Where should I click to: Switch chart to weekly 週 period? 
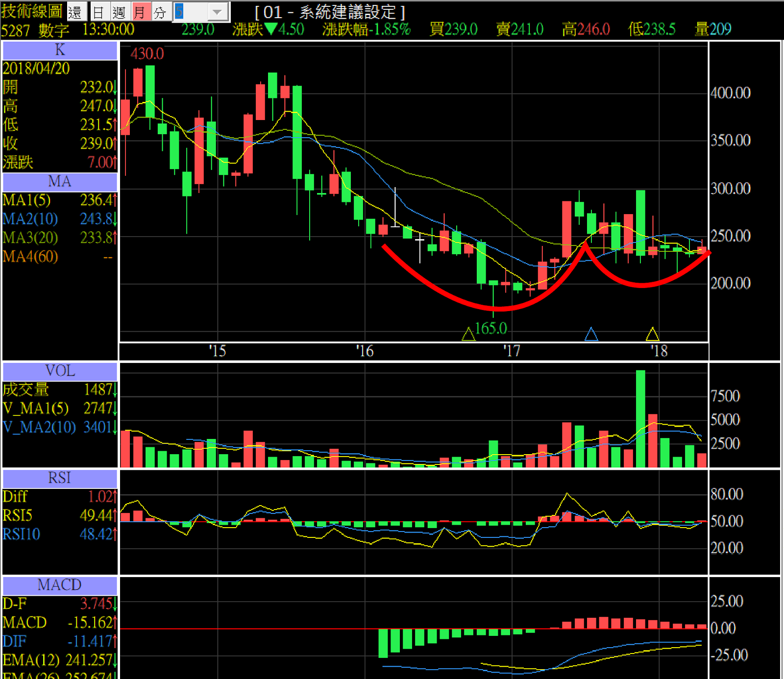(120, 12)
